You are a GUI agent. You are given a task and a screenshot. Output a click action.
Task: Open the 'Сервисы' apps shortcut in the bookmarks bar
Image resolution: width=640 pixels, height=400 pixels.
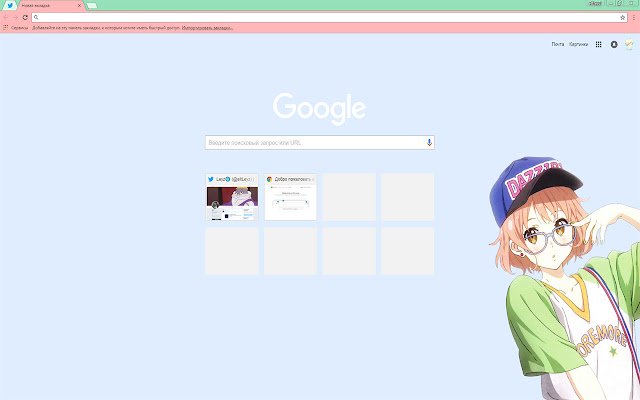[16, 28]
